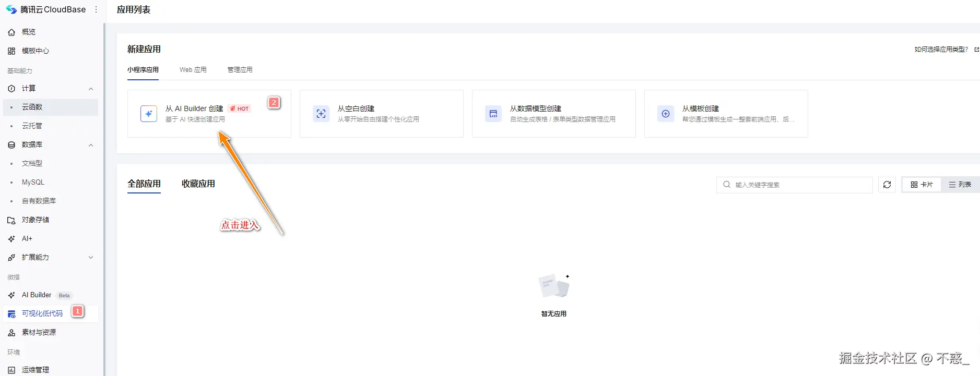The height and width of the screenshot is (376, 980).
Task: Select the 管理应用 tab
Action: [240, 70]
